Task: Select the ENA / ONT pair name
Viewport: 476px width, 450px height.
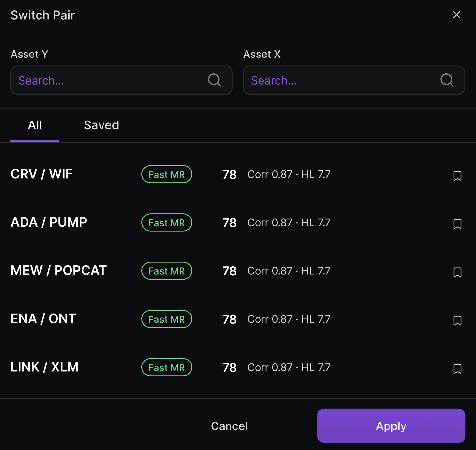Action: click(x=43, y=319)
